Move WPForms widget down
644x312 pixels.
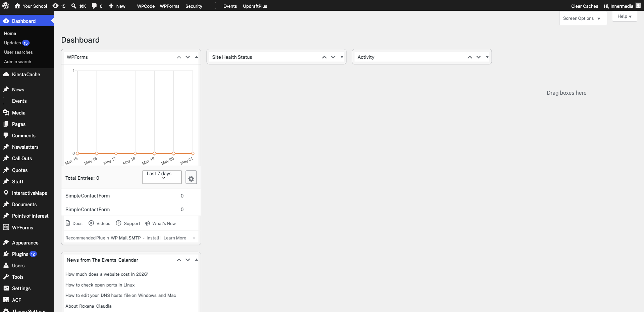[x=188, y=57]
